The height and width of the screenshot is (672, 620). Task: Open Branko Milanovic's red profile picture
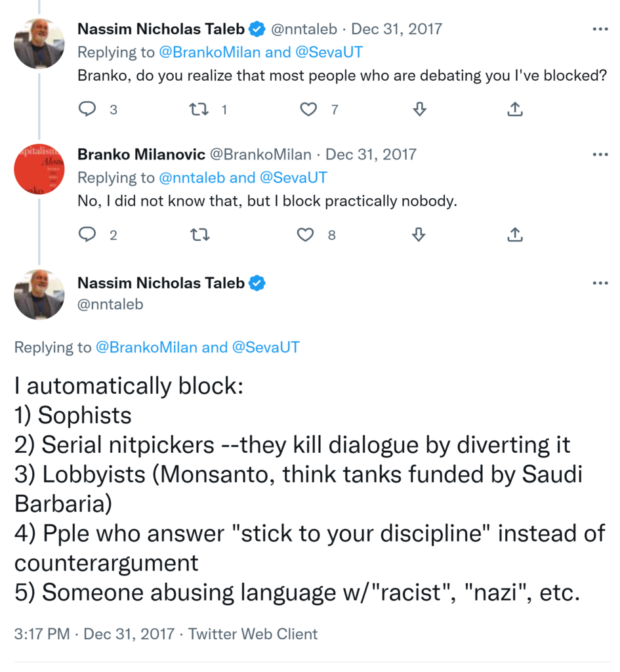click(39, 169)
